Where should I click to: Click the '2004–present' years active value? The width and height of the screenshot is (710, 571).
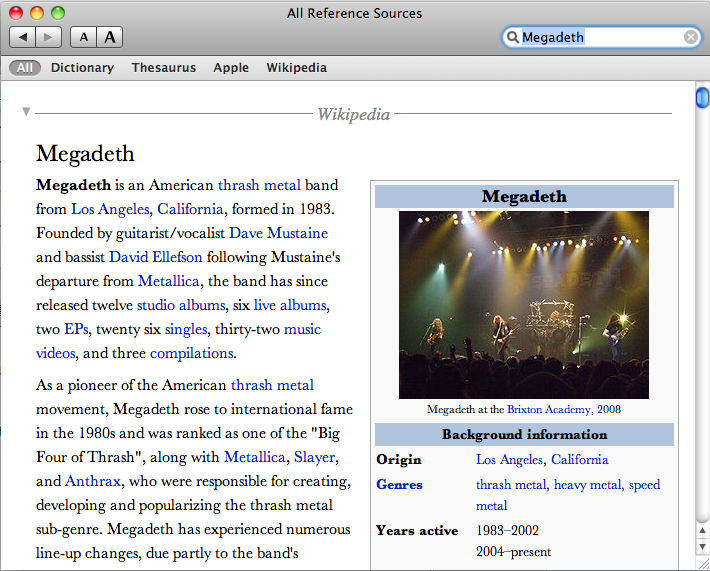(513, 552)
